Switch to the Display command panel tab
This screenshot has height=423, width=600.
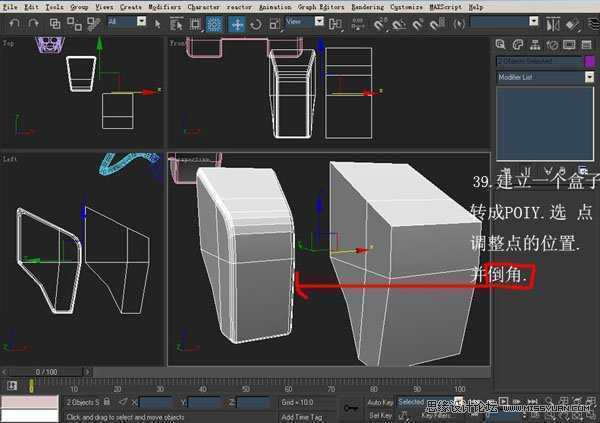point(569,44)
